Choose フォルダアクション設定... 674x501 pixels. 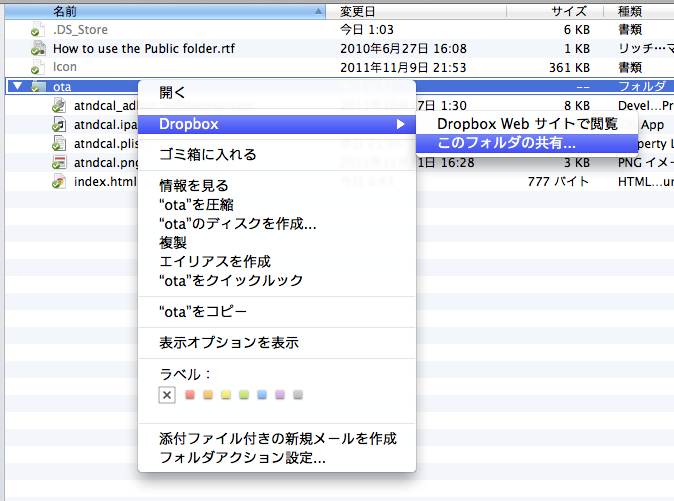[x=277, y=458]
